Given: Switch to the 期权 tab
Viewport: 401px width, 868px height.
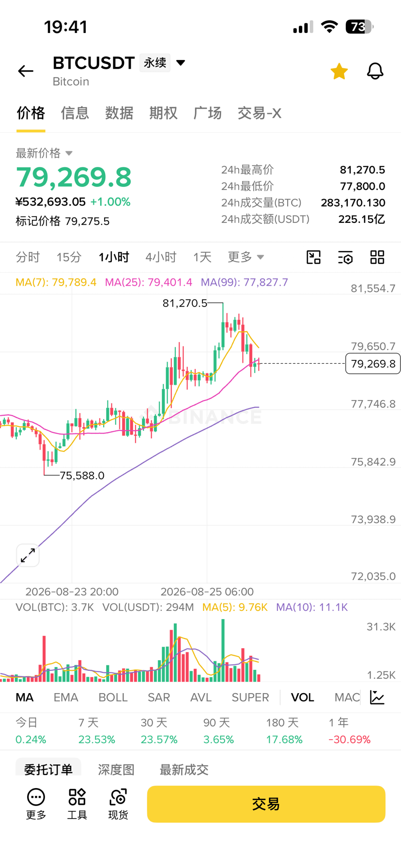Looking at the screenshot, I should pos(163,113).
